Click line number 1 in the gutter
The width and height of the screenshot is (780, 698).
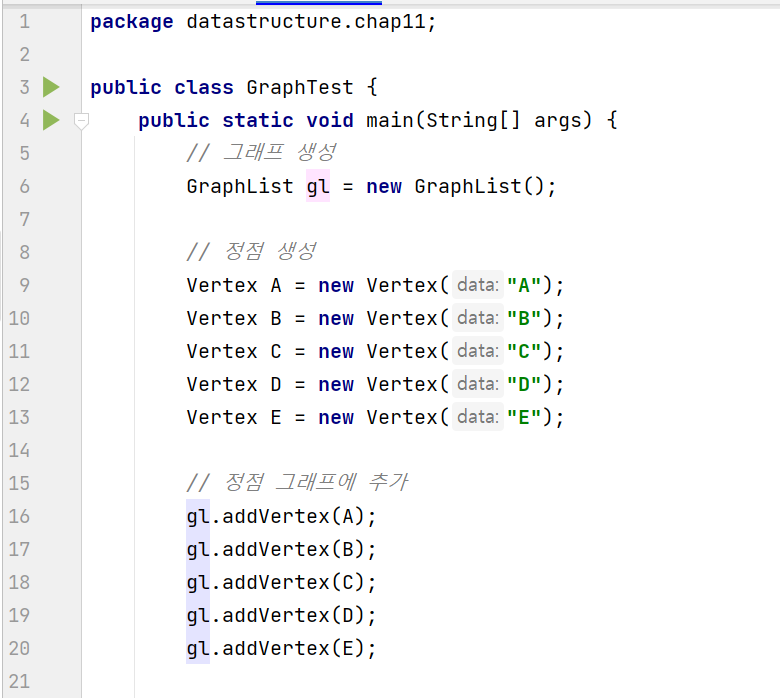[24, 21]
